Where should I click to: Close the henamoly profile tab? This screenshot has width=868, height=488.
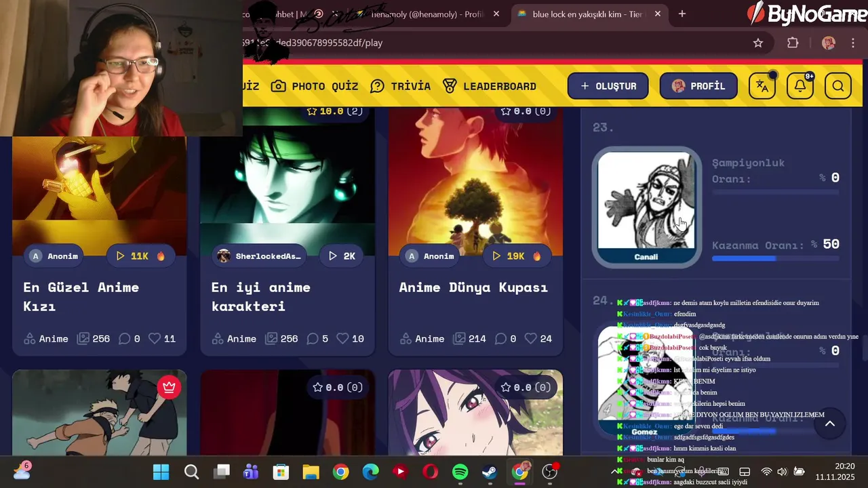[496, 14]
